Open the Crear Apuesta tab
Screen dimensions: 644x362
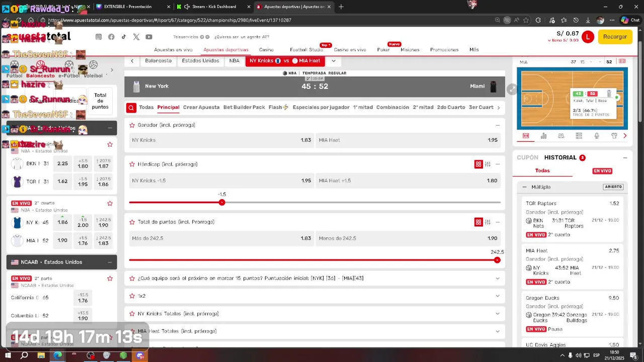point(201,107)
